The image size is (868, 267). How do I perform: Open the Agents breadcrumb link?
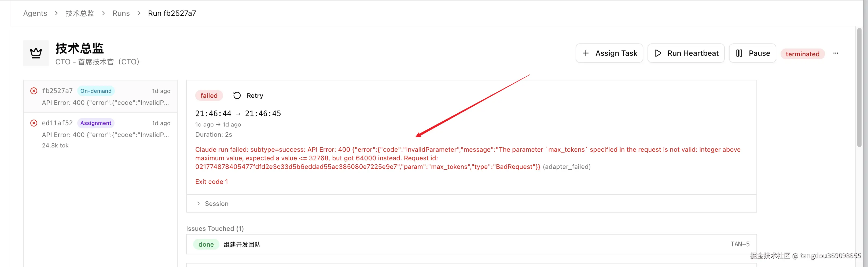pyautogui.click(x=35, y=13)
